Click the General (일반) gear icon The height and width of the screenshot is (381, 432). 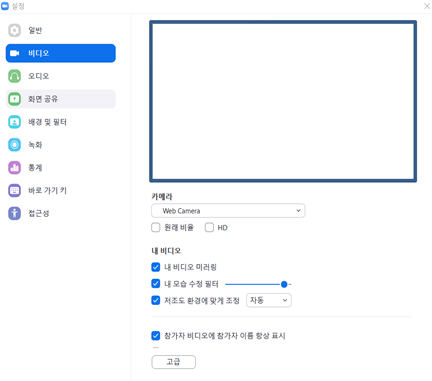click(x=14, y=30)
